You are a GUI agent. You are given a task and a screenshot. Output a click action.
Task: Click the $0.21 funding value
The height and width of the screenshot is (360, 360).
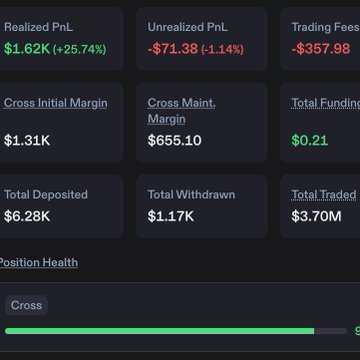tap(310, 140)
